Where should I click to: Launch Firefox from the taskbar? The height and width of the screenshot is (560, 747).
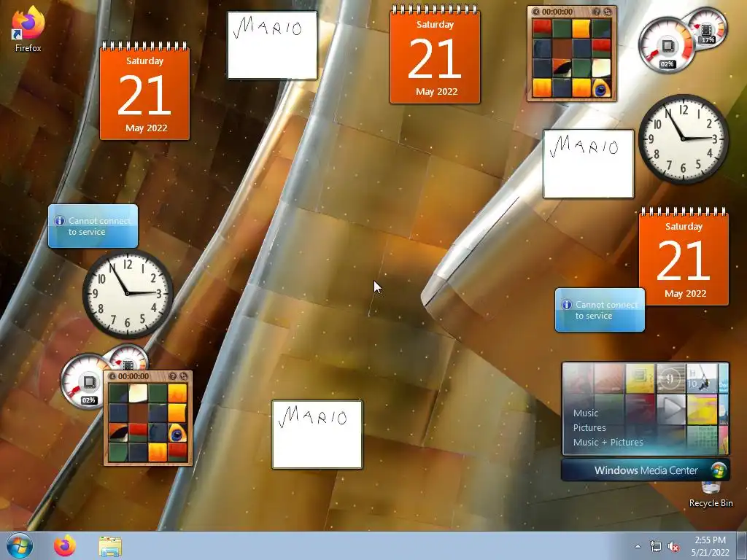pos(65,545)
